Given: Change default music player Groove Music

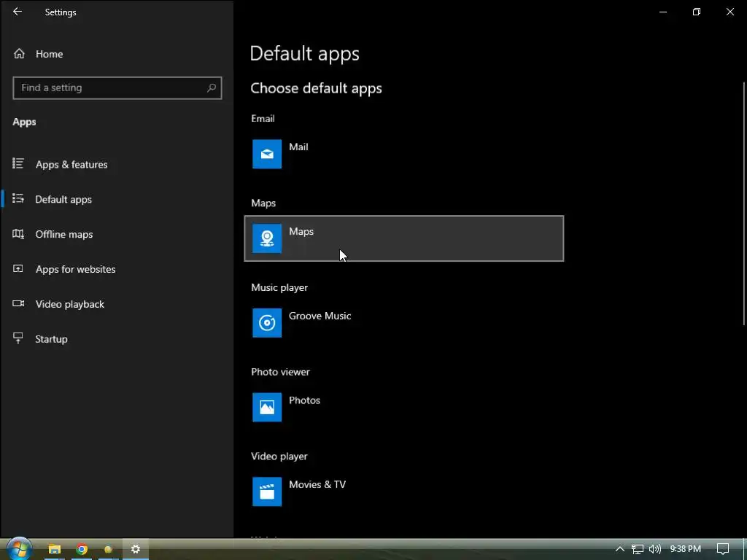Looking at the screenshot, I should tap(403, 323).
